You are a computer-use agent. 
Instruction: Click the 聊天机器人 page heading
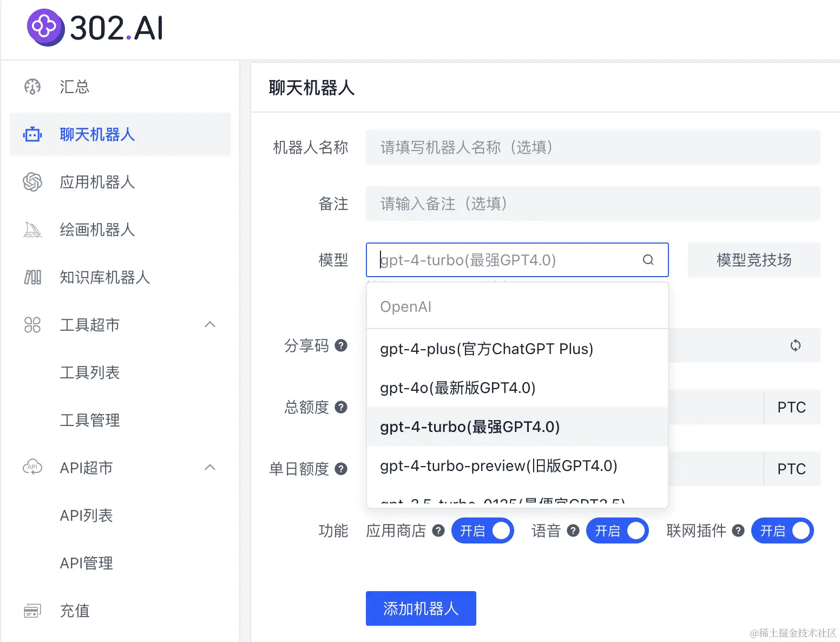coord(312,88)
